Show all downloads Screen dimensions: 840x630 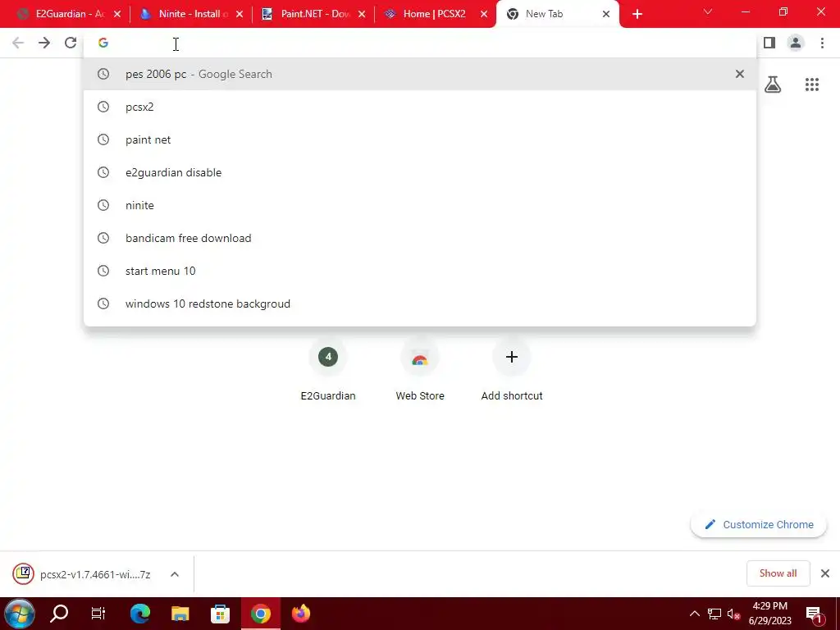tap(778, 573)
